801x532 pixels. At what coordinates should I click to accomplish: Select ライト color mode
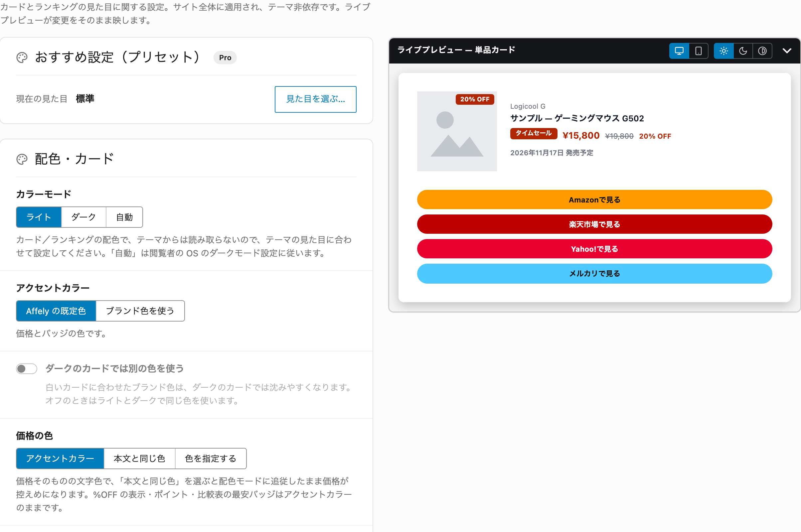(x=39, y=217)
